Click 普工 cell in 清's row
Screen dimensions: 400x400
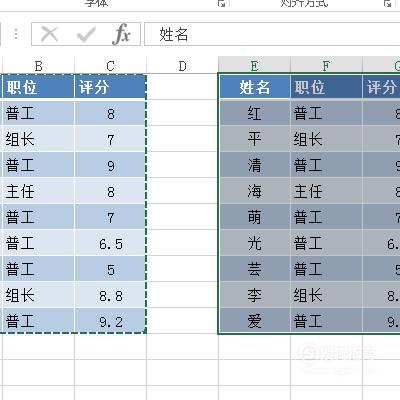326,165
